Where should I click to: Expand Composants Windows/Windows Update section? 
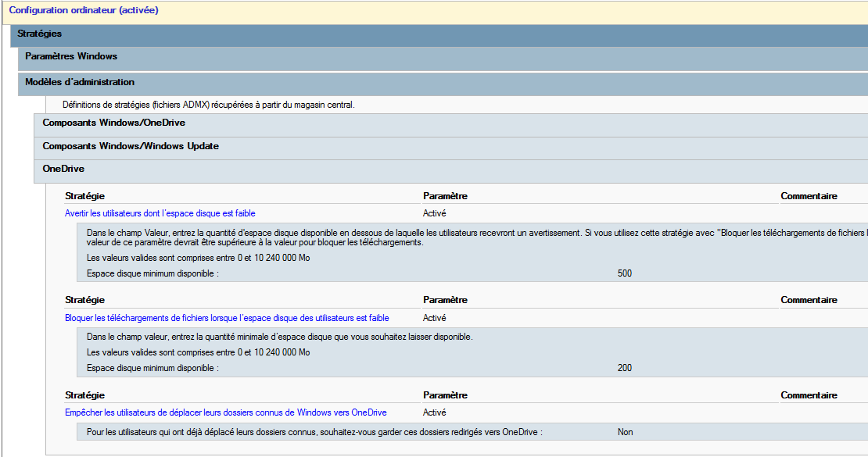(x=131, y=146)
